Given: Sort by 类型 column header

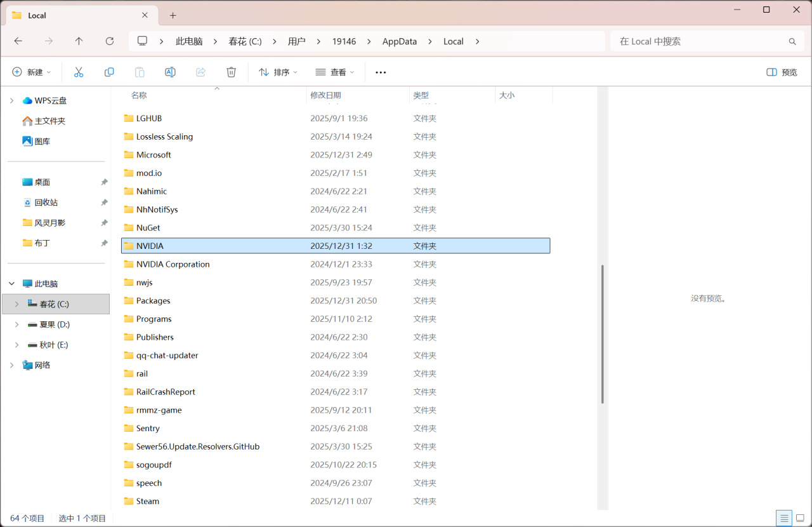Looking at the screenshot, I should tap(421, 95).
